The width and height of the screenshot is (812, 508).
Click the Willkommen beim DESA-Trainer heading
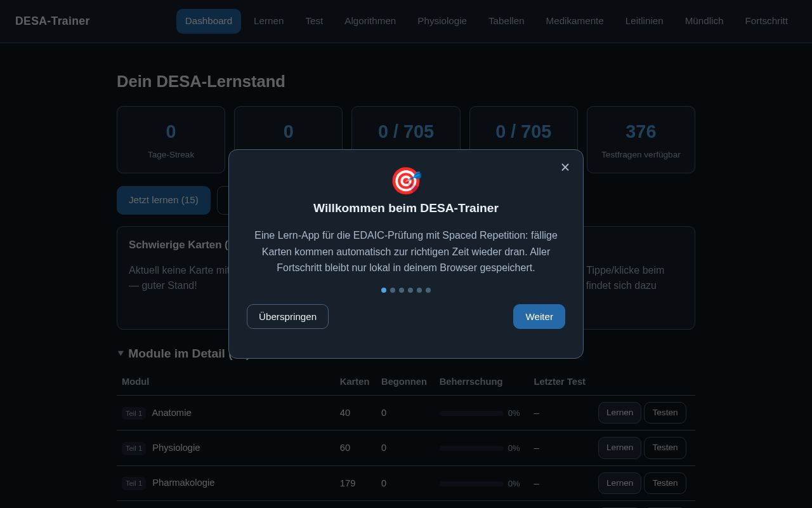pos(406,208)
